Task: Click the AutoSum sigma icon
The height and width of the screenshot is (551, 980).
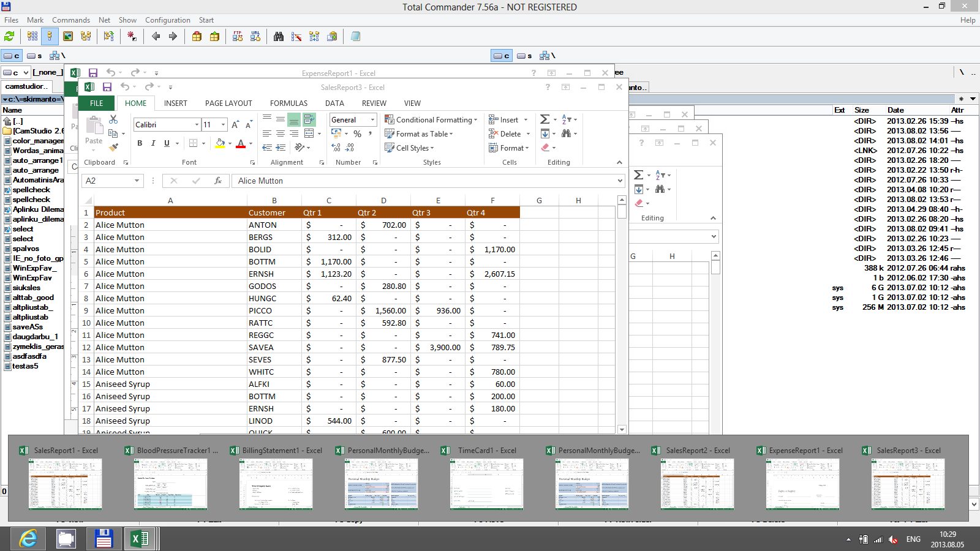Action: click(545, 119)
